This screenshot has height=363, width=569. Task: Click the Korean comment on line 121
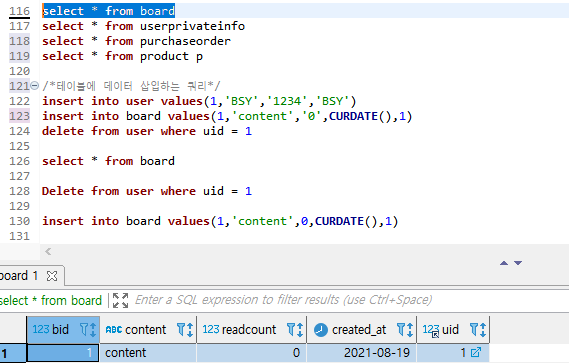131,86
